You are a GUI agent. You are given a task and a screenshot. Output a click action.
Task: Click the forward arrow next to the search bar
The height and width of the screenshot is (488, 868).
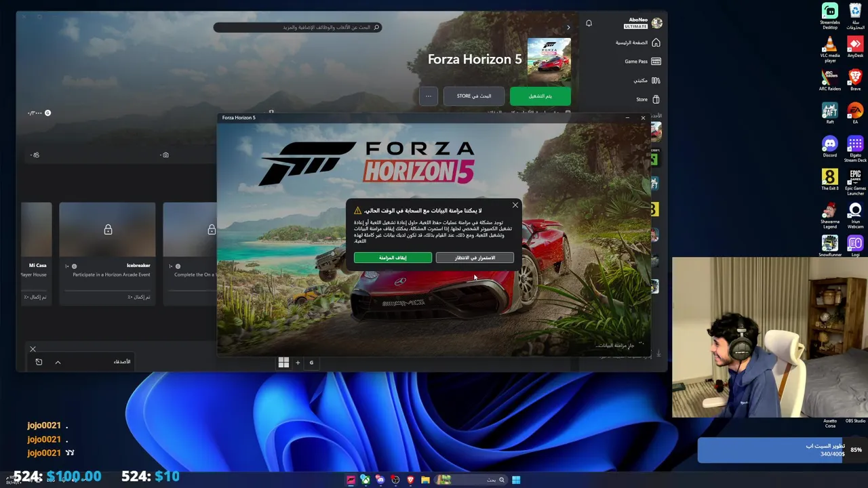[x=568, y=27]
